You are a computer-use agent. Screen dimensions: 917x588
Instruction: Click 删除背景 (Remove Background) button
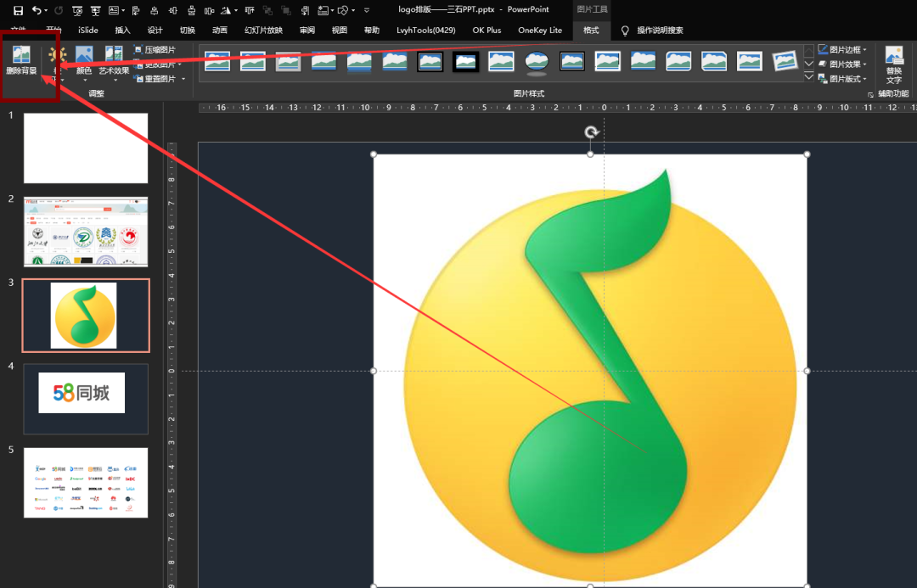click(x=21, y=61)
